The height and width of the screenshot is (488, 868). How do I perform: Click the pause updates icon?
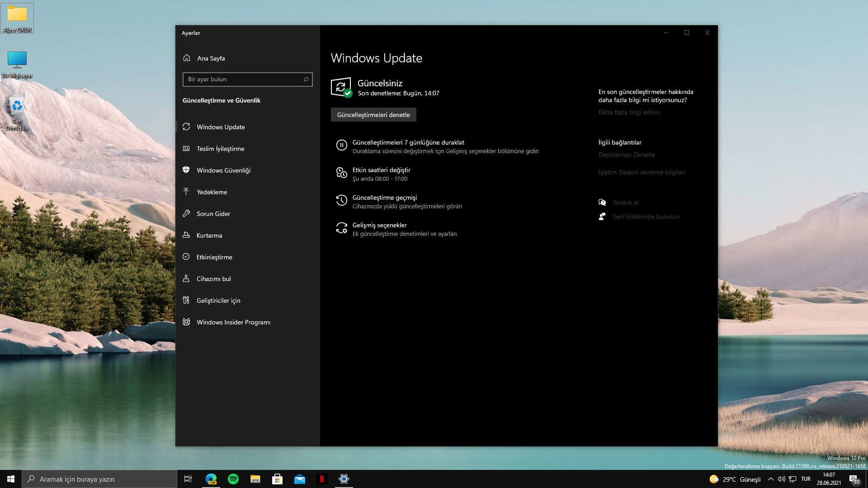341,145
